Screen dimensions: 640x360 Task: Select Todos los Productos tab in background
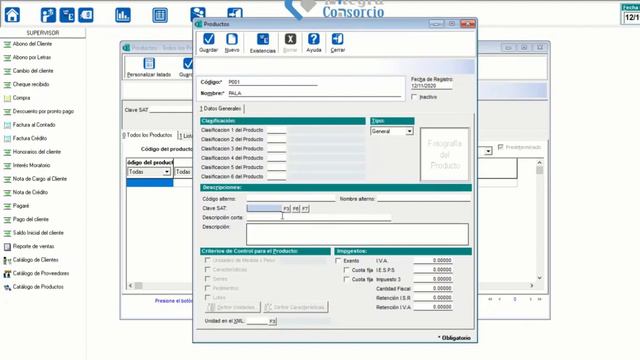(x=148, y=135)
